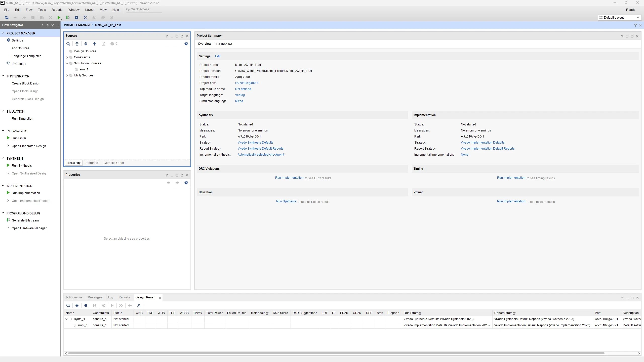
Task: Click the Generate Bitstream toolbar icon
Action: pyautogui.click(x=68, y=18)
